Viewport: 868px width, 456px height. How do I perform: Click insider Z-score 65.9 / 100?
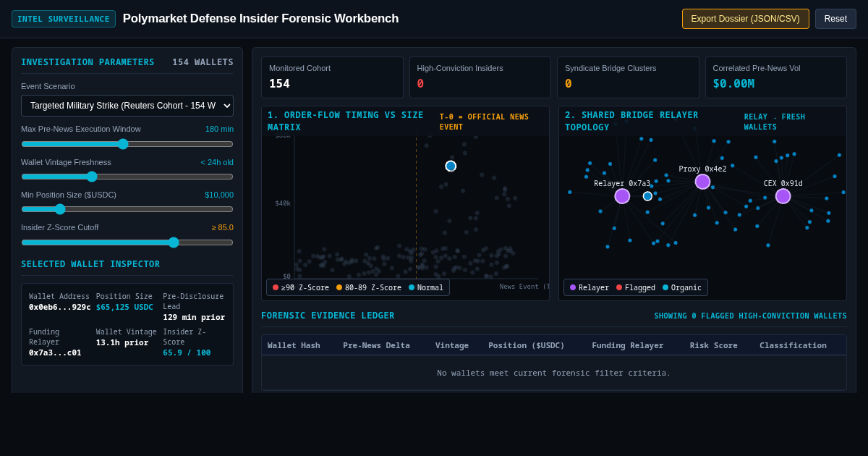187,352
